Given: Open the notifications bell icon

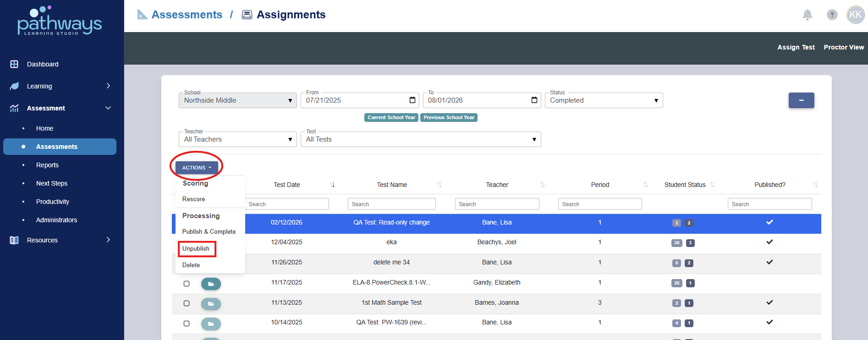Looking at the screenshot, I should click(x=808, y=15).
